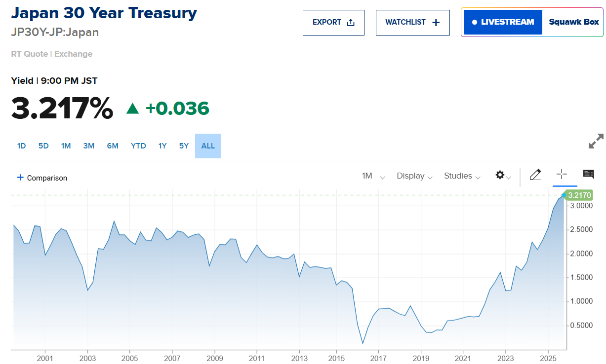Open the Squawk Box link
This screenshot has height=364, width=606.
click(573, 22)
